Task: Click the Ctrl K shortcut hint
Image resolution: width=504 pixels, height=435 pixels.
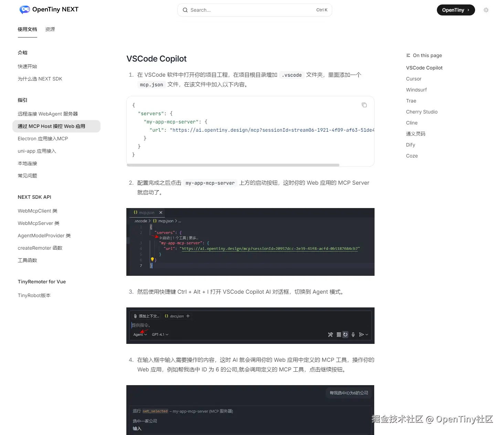Action: tap(322, 10)
